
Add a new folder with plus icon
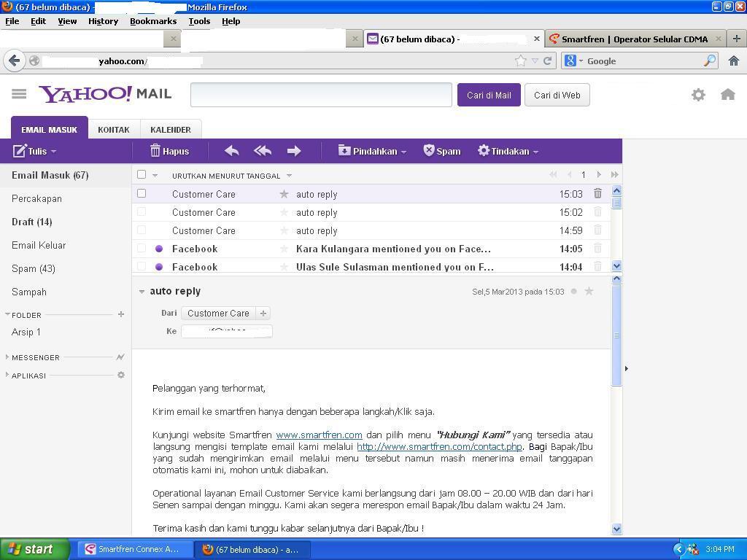(x=121, y=314)
